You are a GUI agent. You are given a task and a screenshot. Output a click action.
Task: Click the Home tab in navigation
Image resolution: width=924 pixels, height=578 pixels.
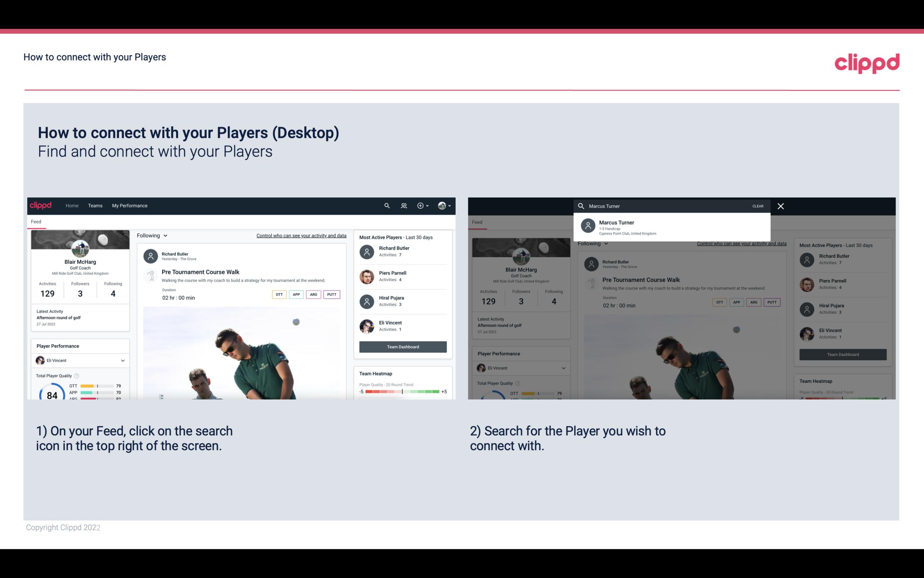click(71, 206)
